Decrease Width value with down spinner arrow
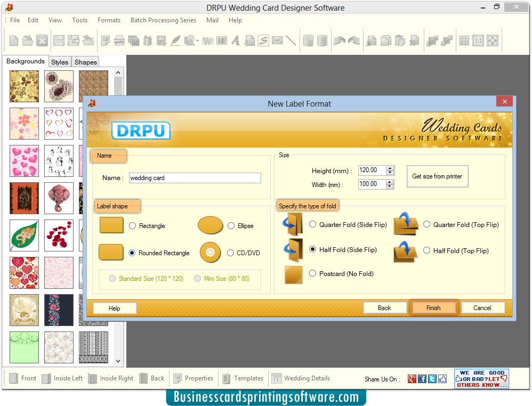The image size is (532, 406). pos(390,186)
